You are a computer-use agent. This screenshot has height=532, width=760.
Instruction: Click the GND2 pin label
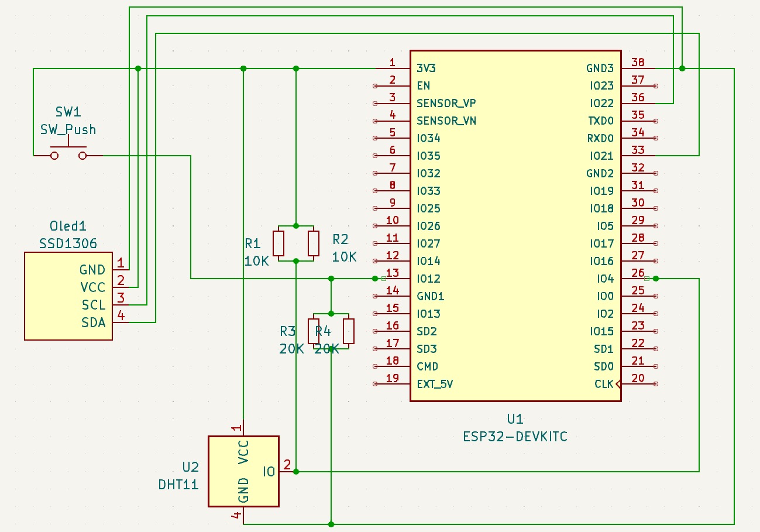click(600, 173)
